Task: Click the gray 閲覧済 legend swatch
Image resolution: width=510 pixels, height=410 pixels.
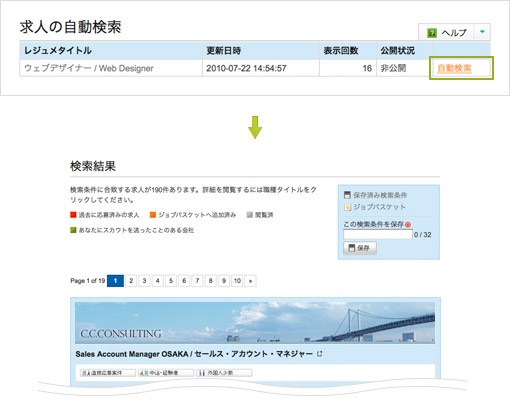Action: 250,215
